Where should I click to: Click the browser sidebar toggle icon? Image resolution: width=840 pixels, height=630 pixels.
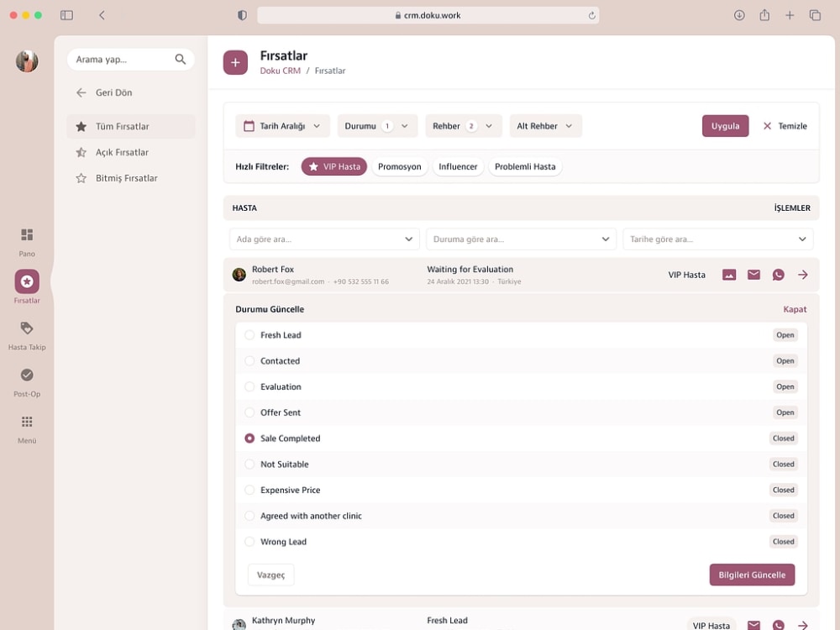67,15
